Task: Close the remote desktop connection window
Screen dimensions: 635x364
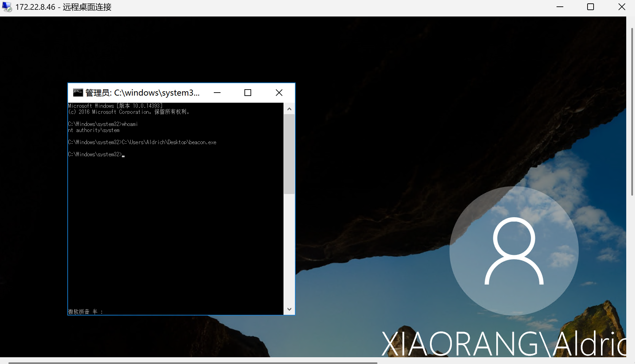Action: (x=622, y=7)
